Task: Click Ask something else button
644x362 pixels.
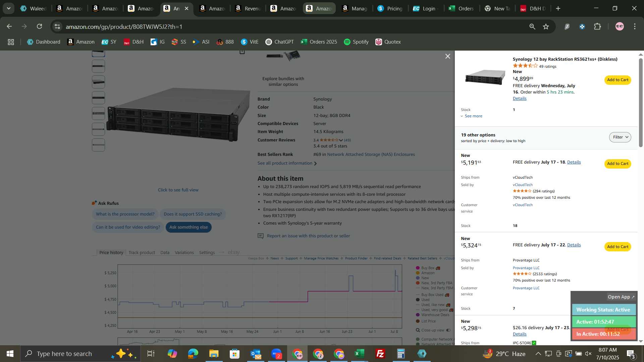Action: pyautogui.click(x=189, y=227)
